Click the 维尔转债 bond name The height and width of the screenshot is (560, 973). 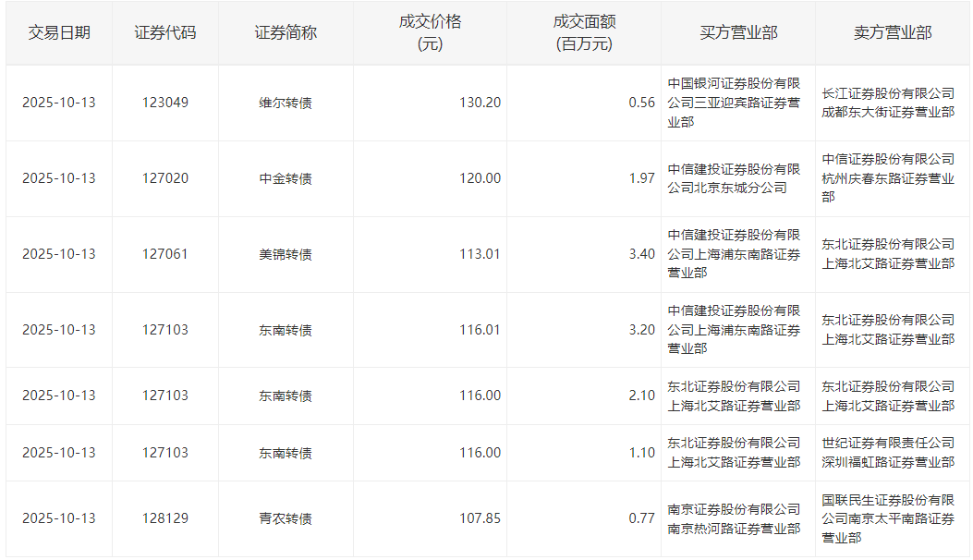coord(286,103)
